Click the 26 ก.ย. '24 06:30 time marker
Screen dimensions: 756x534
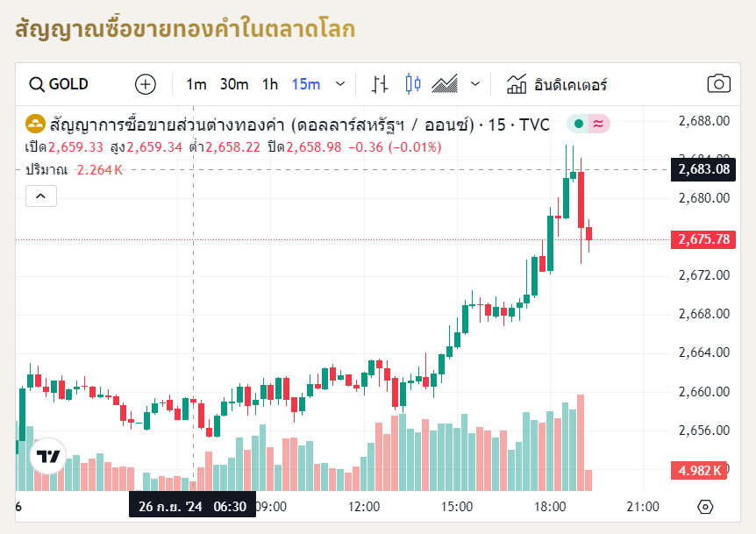tap(193, 505)
